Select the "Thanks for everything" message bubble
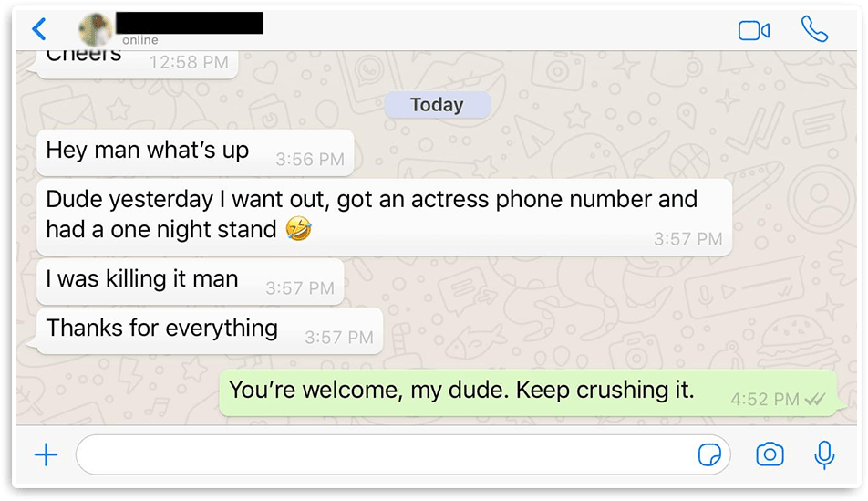Viewport: 868px width, 501px height. point(210,330)
